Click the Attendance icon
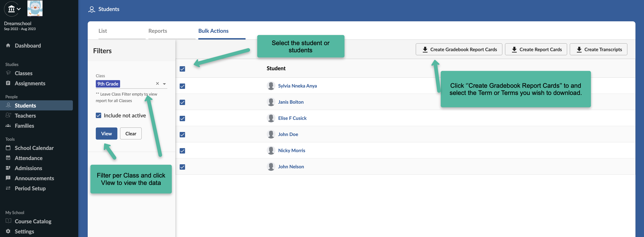This screenshot has height=237, width=644. [8, 158]
